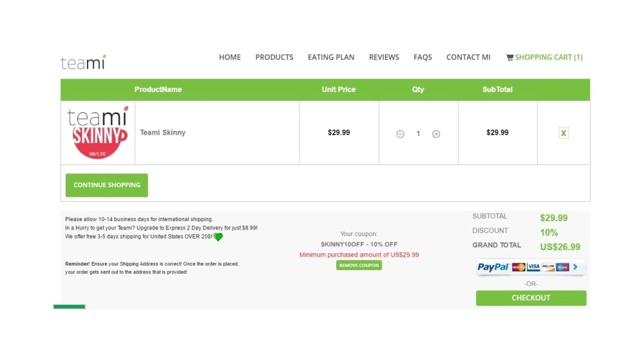
Task: Remove Teami Skinny with the X icon
Action: point(563,133)
